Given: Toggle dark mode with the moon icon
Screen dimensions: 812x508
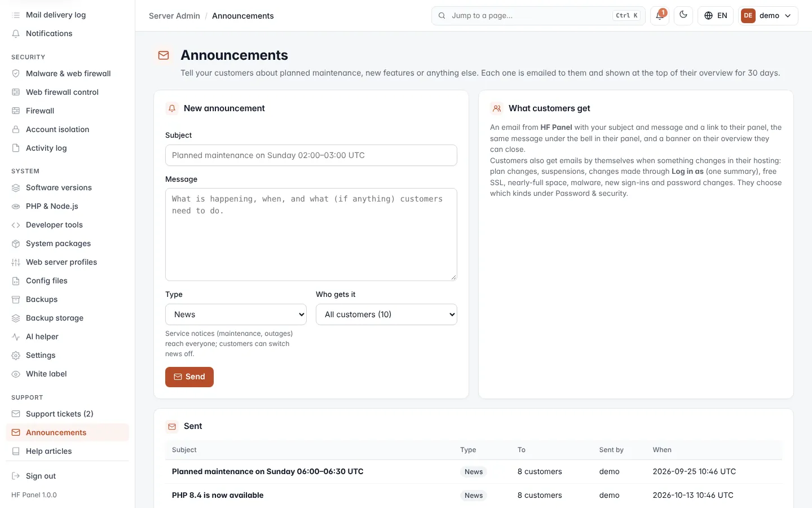Looking at the screenshot, I should (x=683, y=15).
